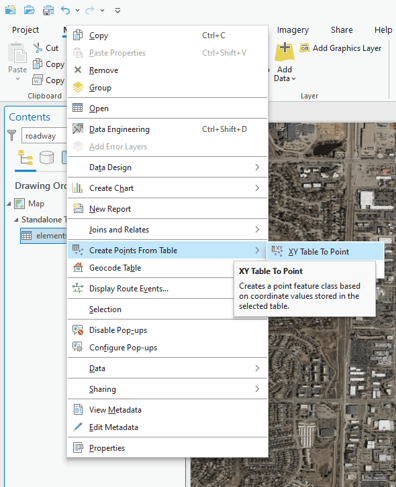Viewport: 396px width, 487px height.
Task: Click the New Project icon in quick access toolbar
Action: [x=10, y=10]
